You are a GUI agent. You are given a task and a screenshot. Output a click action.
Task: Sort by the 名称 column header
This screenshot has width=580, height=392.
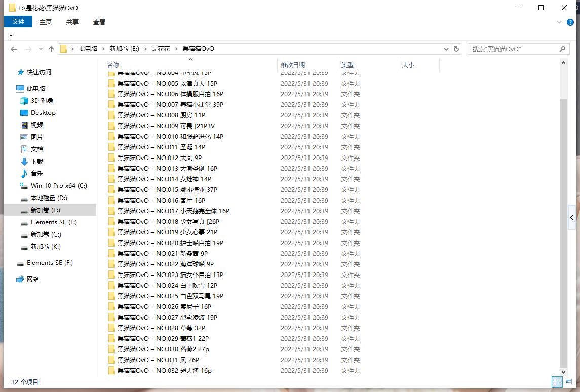coord(113,65)
